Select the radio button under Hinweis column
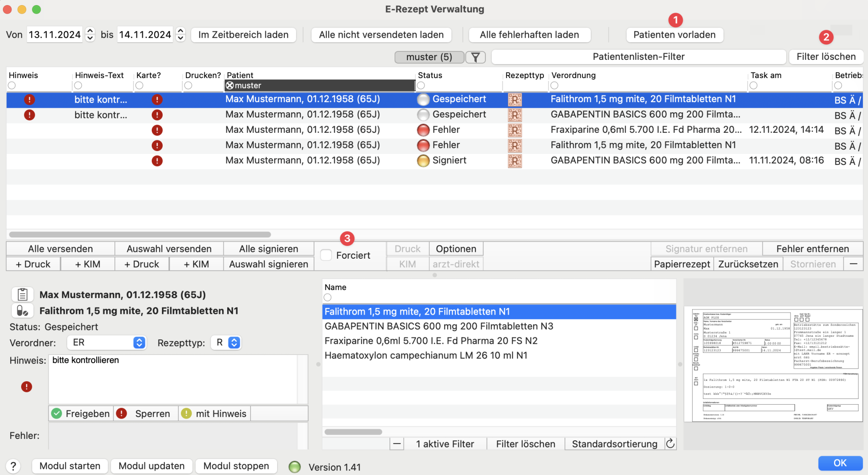Image resolution: width=868 pixels, height=475 pixels. [12, 85]
